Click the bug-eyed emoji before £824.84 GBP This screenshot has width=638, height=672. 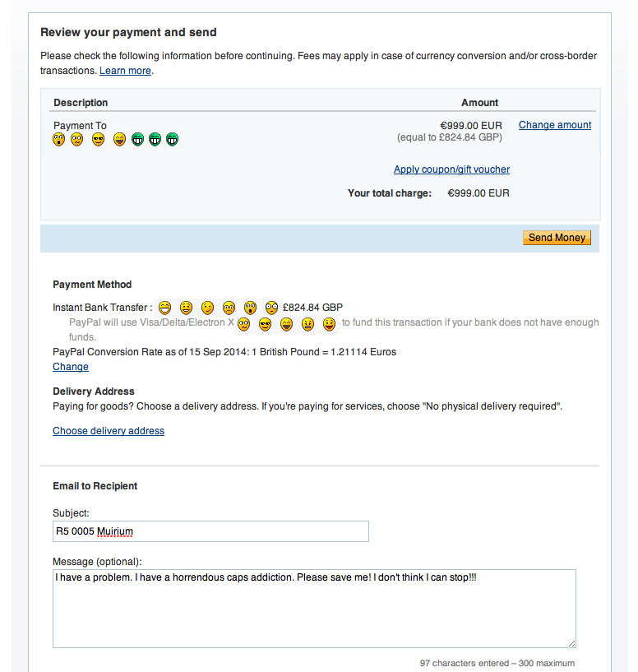pos(271,308)
